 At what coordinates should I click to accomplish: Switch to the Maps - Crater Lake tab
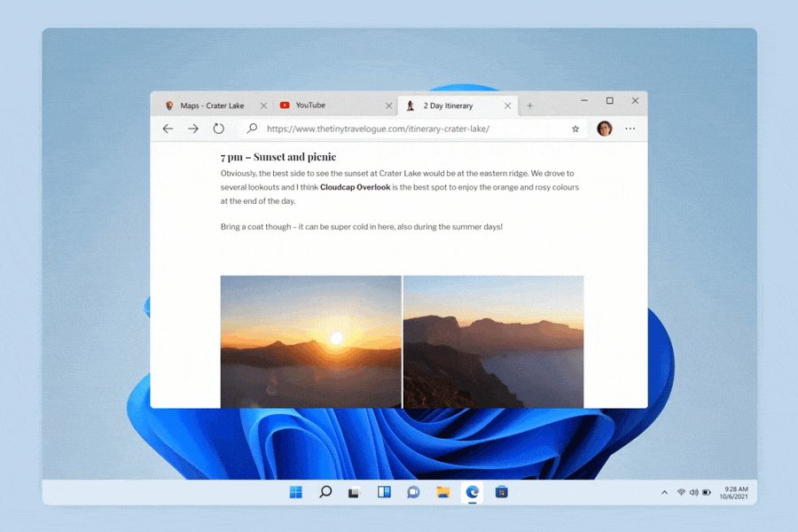pyautogui.click(x=213, y=105)
